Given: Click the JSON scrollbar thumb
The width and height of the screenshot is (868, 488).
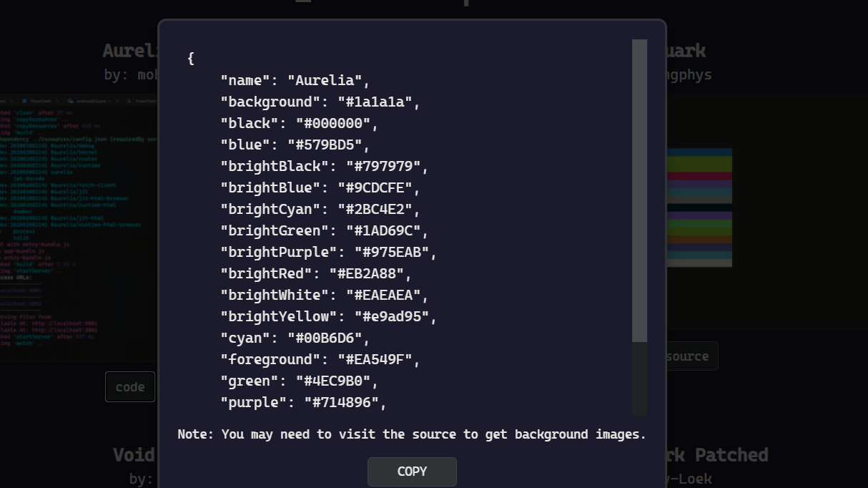Looking at the screenshot, I should pos(639,190).
